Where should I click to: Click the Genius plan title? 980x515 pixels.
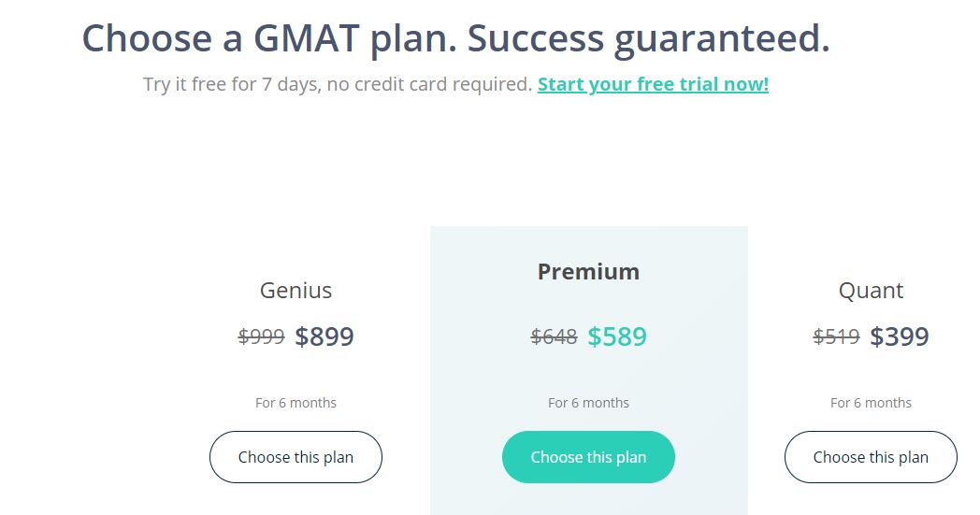click(x=295, y=291)
